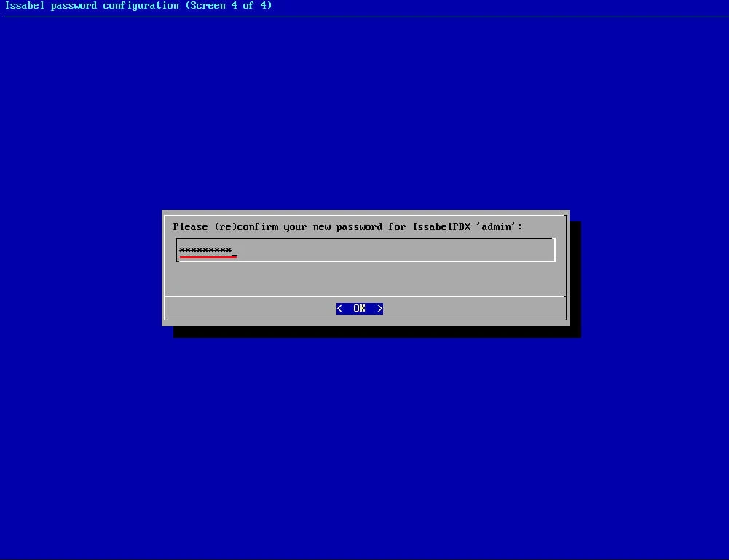Place cursor at the blinking text cursor
729x560 pixels.
[x=235, y=254]
